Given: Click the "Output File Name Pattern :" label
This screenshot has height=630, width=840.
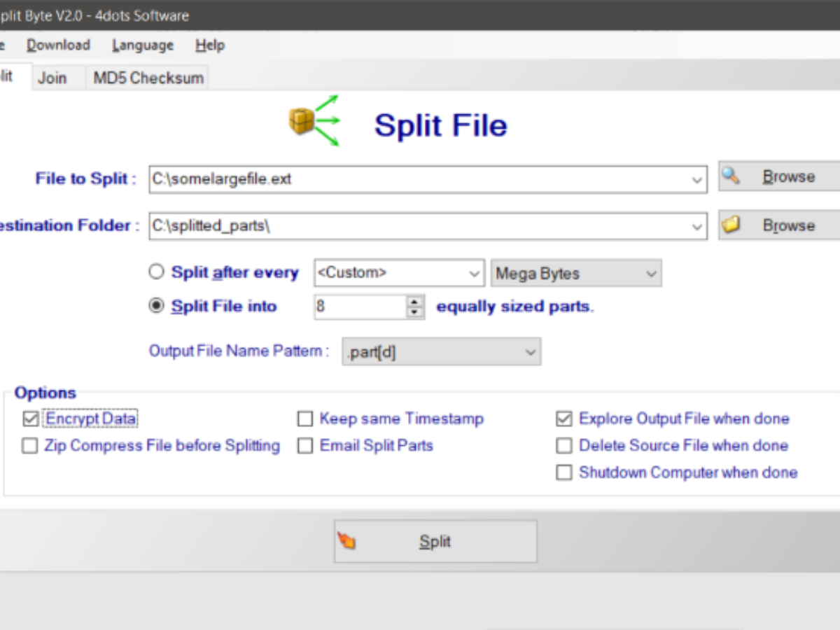Looking at the screenshot, I should pyautogui.click(x=239, y=351).
